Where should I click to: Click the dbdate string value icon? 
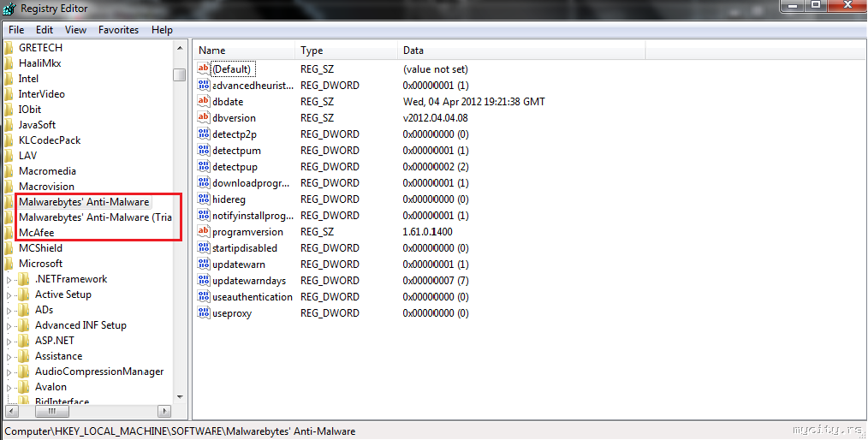pyautogui.click(x=203, y=101)
